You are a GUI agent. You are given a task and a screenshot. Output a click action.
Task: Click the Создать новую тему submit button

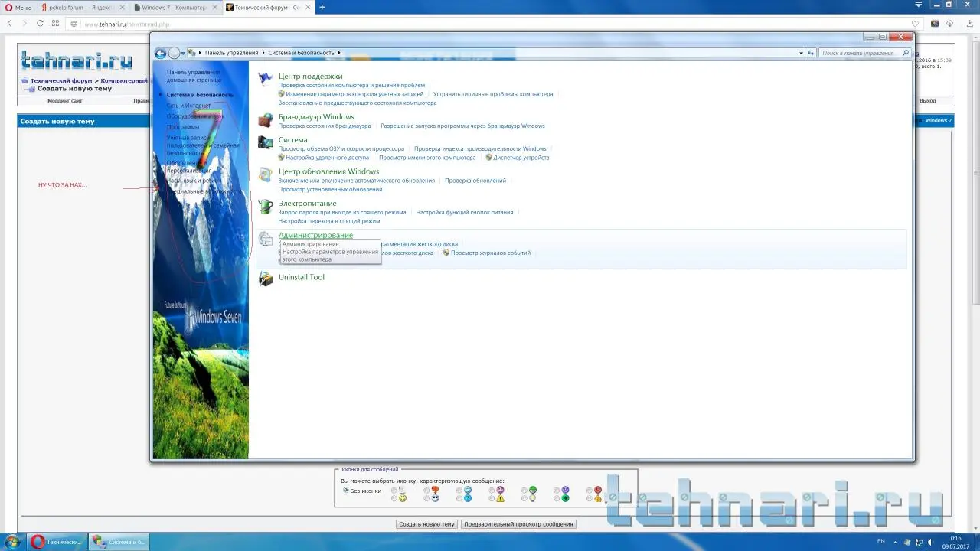pos(427,524)
